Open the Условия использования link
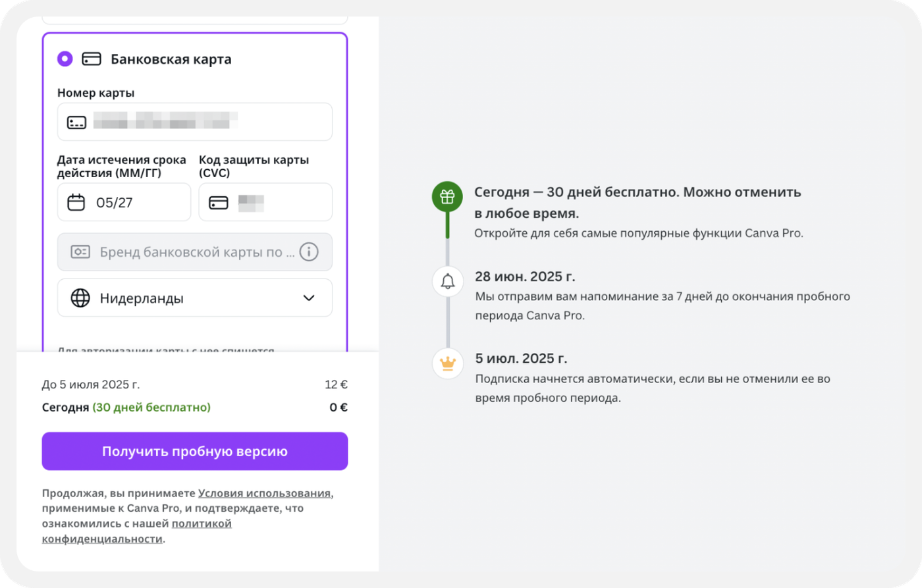922x588 pixels. coord(265,493)
